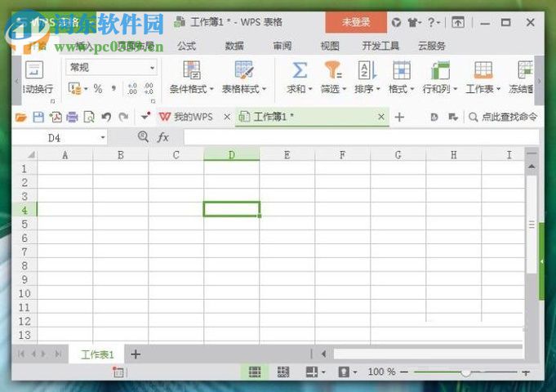This screenshot has width=556, height=392.
Task: Expand the 行和列 dropdown arrow
Action: point(455,89)
